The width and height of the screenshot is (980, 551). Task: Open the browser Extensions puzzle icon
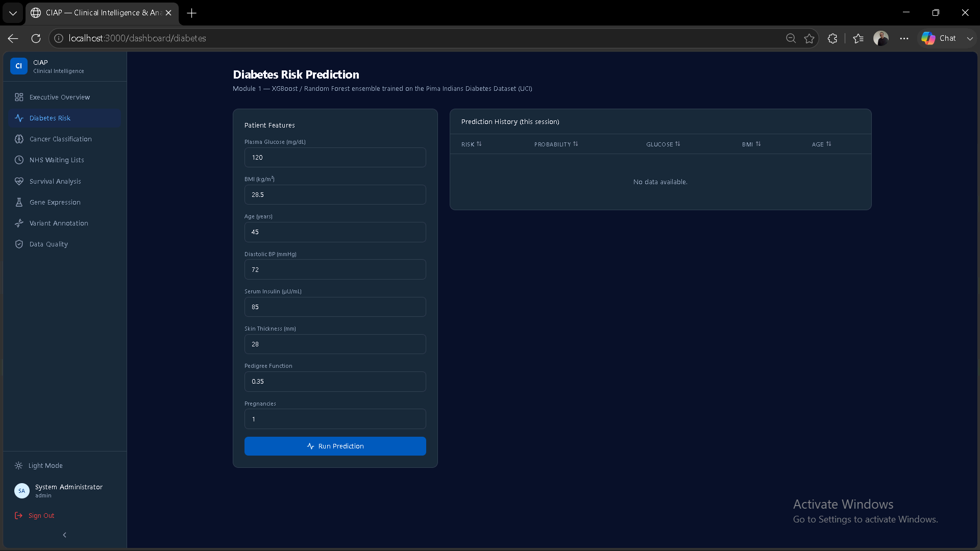click(832, 38)
